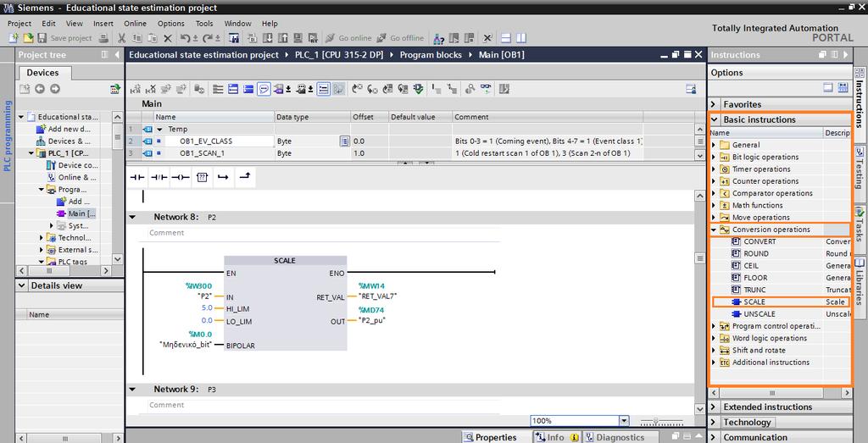Insert normally open contact from favorites bar

136,178
